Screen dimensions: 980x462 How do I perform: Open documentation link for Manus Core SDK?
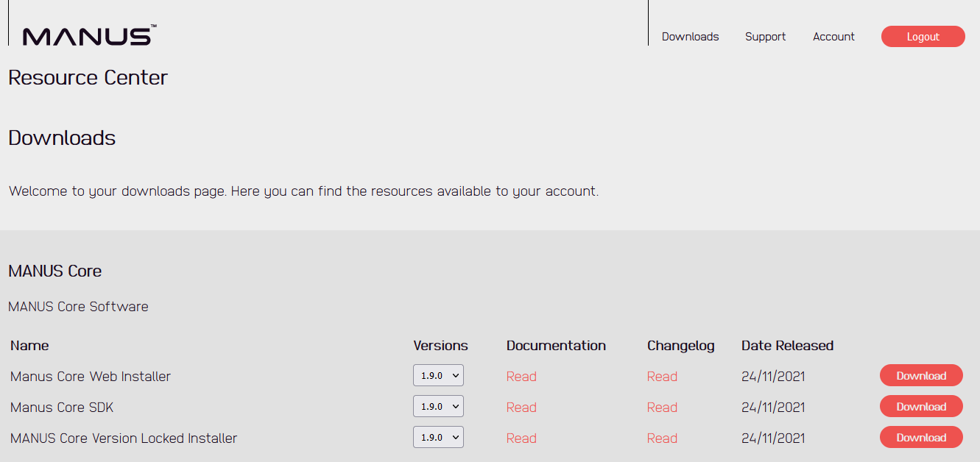(521, 408)
